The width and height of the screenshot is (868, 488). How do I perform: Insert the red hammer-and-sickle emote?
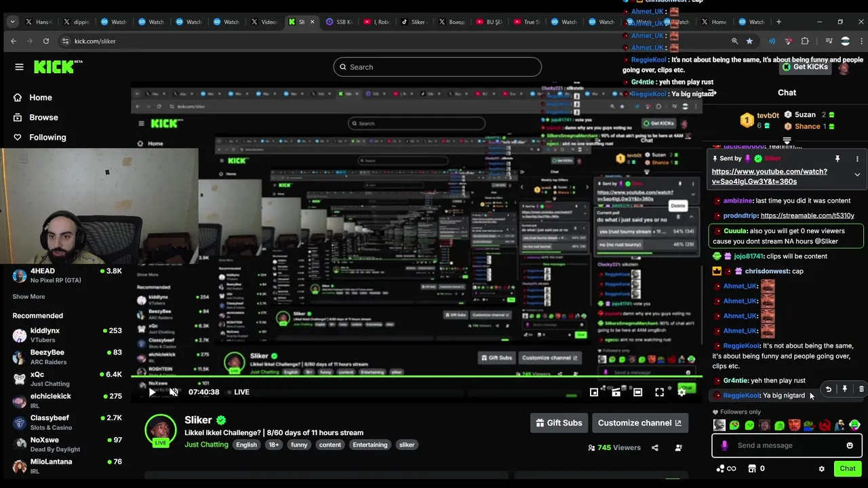pos(825,426)
